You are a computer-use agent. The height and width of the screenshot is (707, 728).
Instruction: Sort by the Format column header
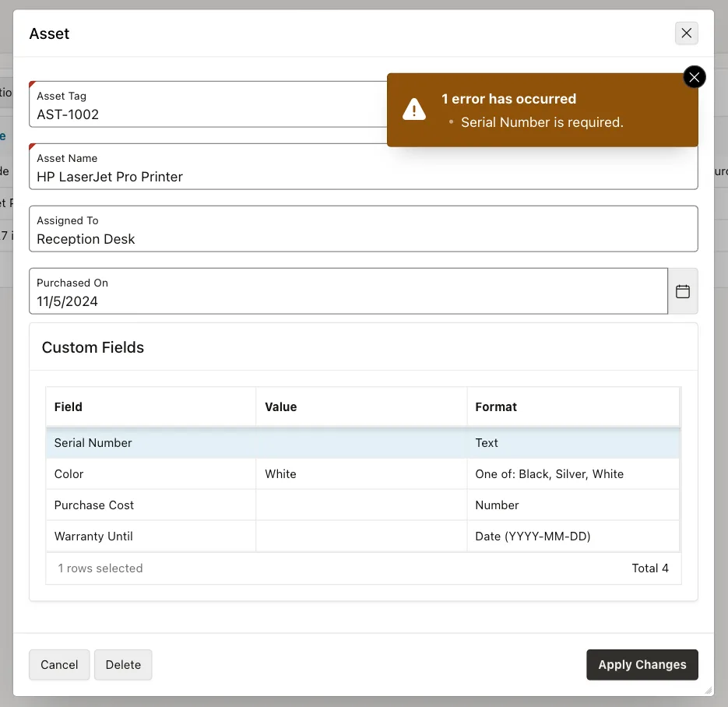573,406
